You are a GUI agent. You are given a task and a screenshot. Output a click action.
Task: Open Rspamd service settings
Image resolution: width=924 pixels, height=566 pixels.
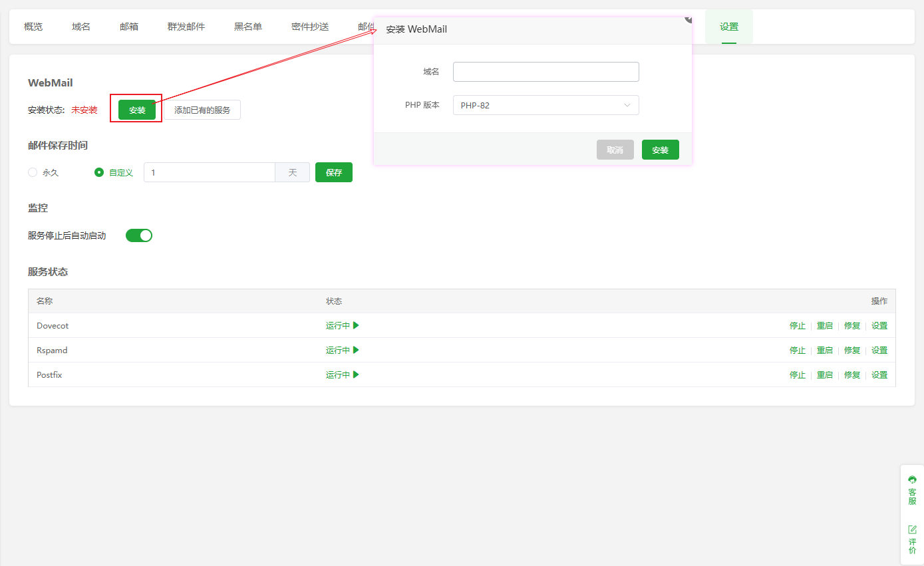(879, 351)
